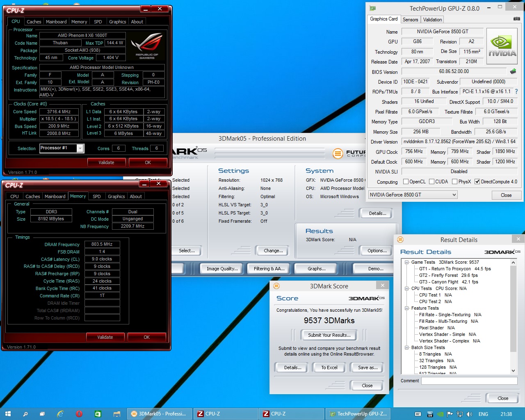This screenshot has width=525, height=420.
Task: Collapse the Game Tests tree node
Action: pos(406,262)
